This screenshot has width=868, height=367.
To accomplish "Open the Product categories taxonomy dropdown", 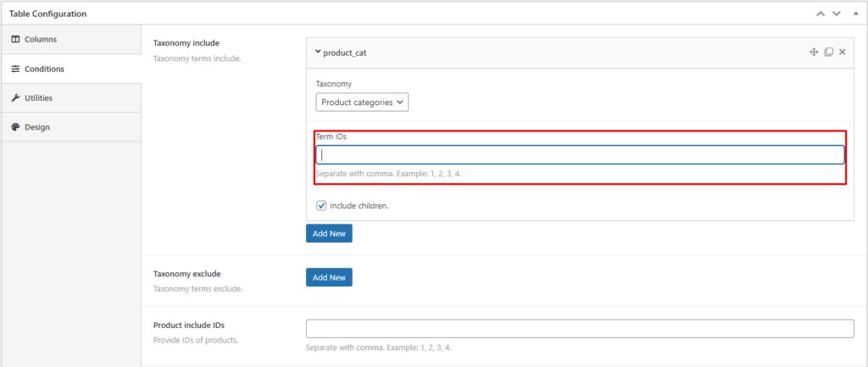I will click(362, 103).
